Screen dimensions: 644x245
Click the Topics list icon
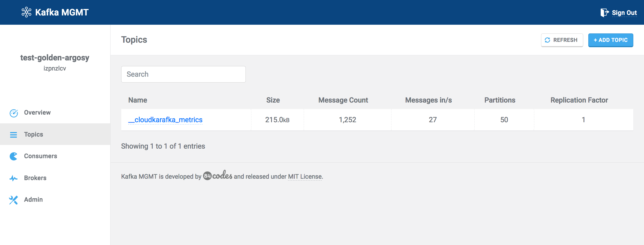pyautogui.click(x=13, y=135)
